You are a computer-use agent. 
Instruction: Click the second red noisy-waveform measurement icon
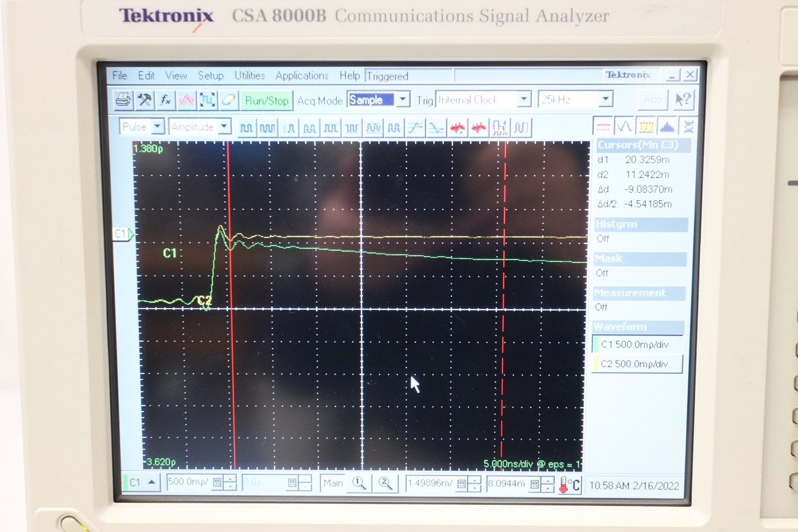point(478,128)
